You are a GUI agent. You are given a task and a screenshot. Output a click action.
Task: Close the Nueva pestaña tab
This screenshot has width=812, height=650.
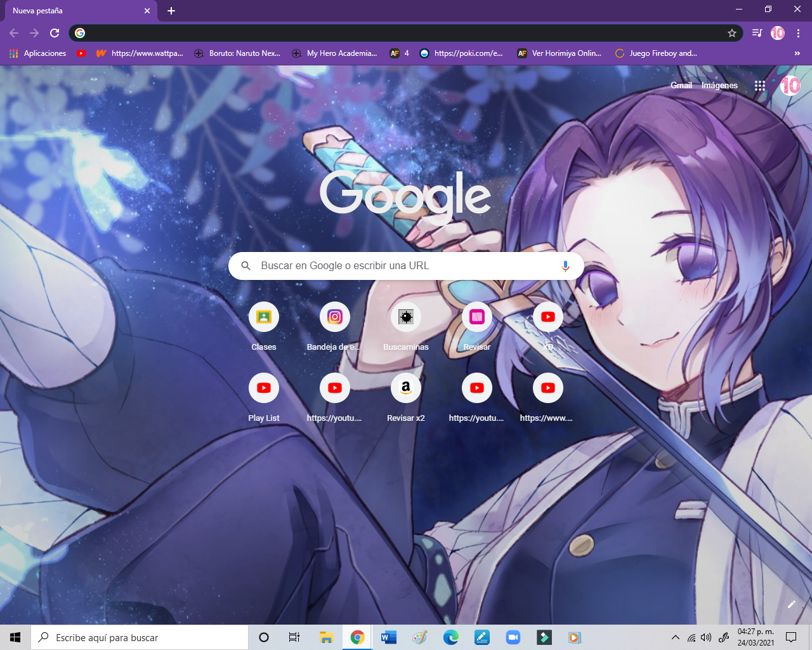(x=147, y=11)
